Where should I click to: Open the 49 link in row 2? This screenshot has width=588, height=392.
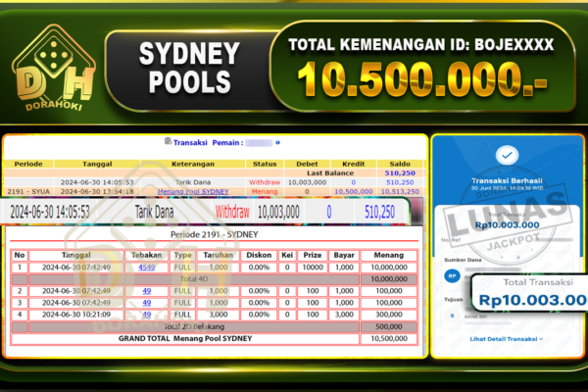(147, 291)
